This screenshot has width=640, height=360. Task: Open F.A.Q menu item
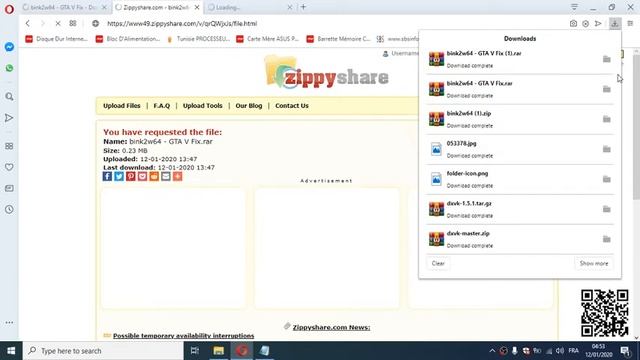tap(162, 106)
